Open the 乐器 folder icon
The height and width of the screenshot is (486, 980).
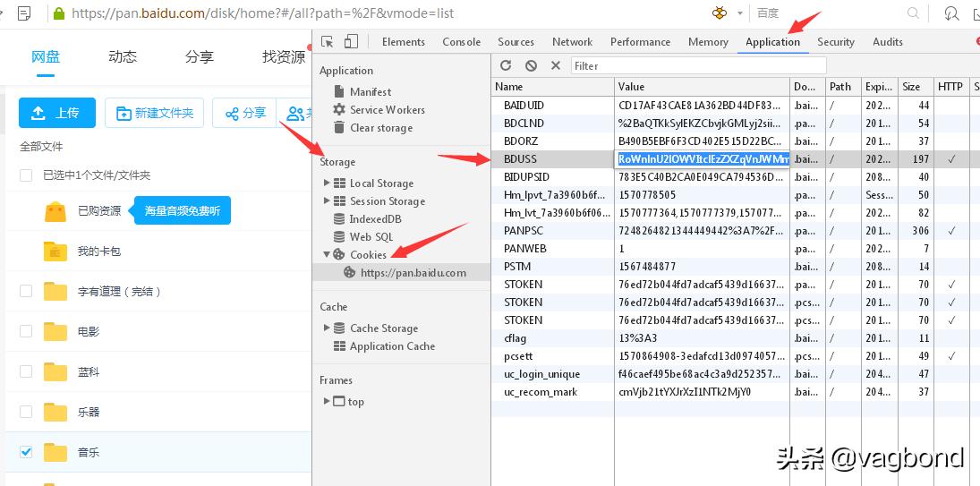(x=55, y=412)
